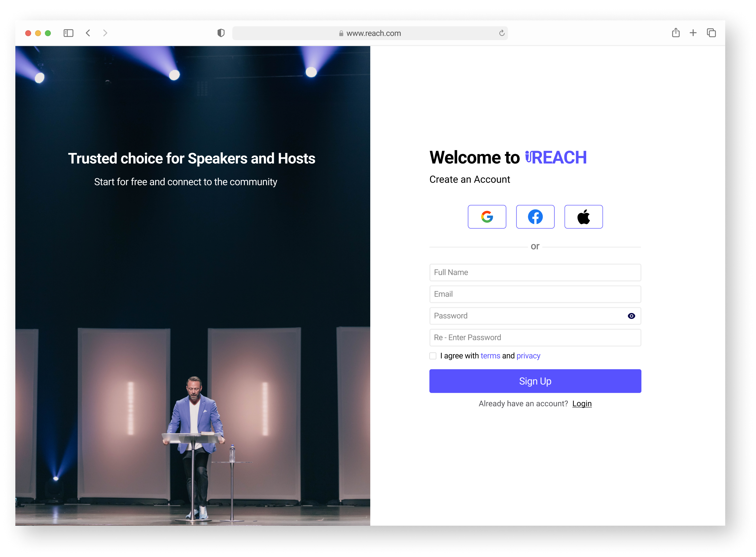Minimize the window with yellow button
The width and height of the screenshot is (756, 557).
pos(38,33)
